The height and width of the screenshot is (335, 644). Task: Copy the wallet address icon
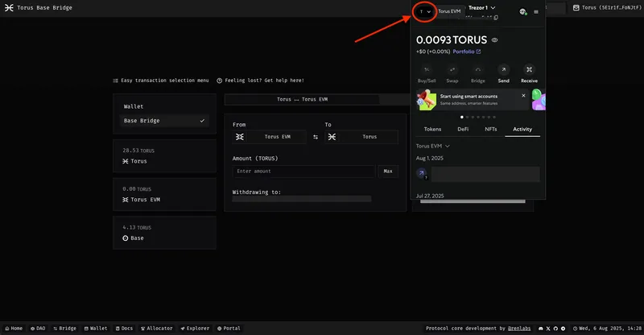pos(496,18)
